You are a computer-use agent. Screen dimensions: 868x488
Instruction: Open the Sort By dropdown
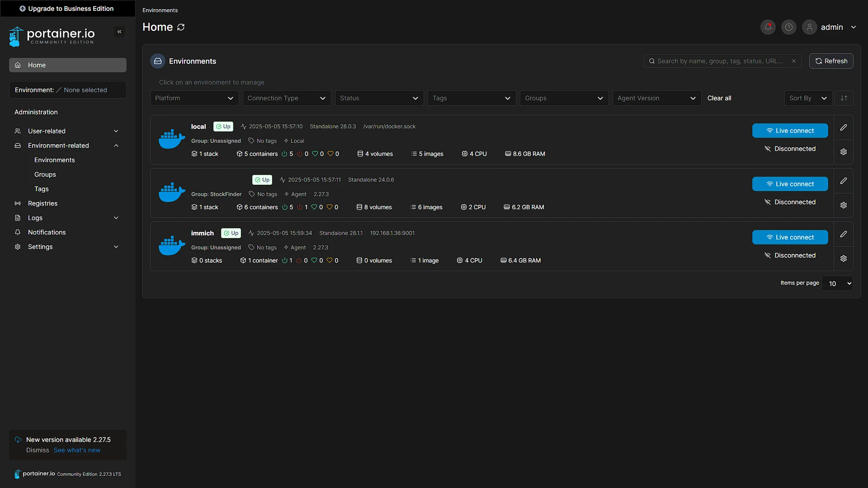808,98
